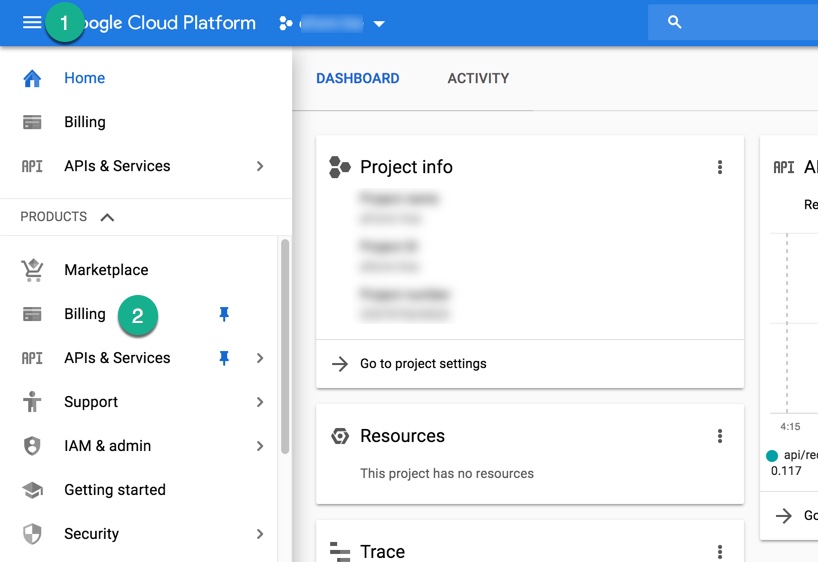
Task: Open the Trace card options menu
Action: pyautogui.click(x=720, y=552)
